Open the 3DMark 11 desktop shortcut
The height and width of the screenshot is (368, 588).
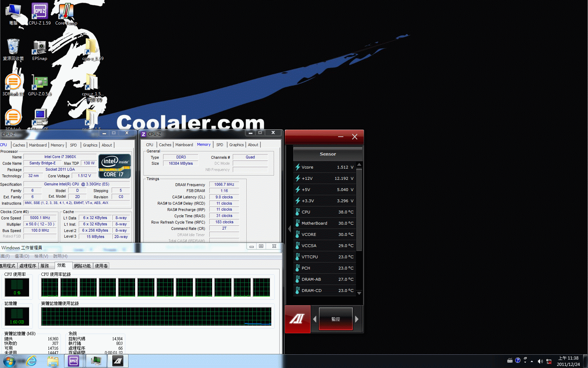(13, 85)
